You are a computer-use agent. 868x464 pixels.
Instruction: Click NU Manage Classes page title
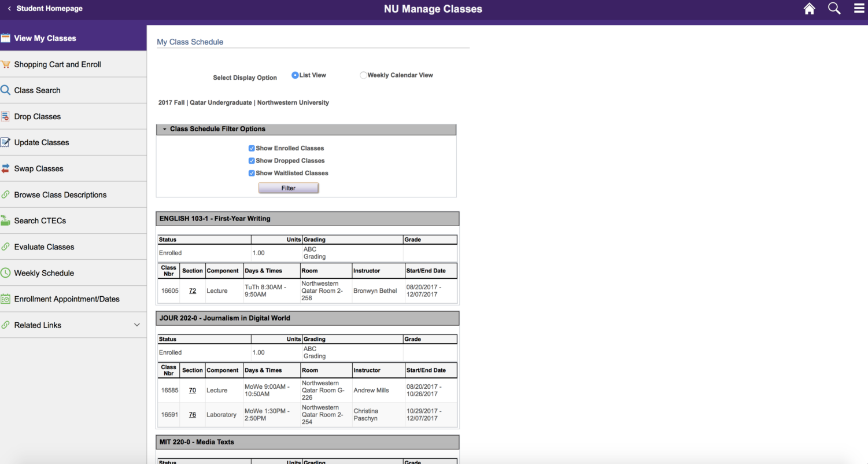(433, 9)
